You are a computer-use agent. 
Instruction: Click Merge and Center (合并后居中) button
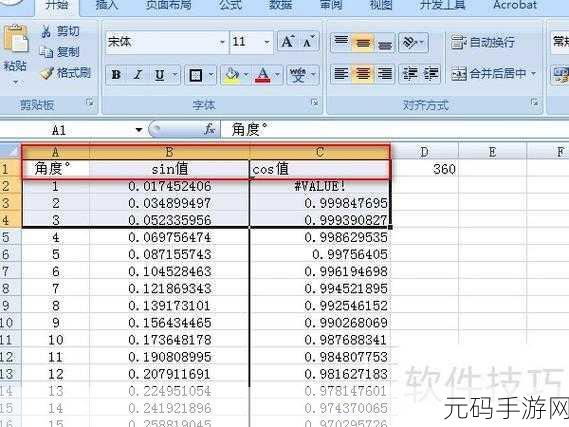click(488, 74)
